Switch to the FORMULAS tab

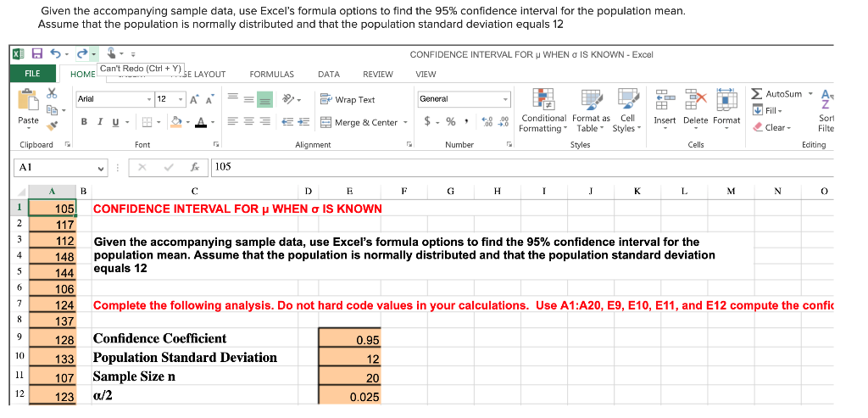point(272,74)
